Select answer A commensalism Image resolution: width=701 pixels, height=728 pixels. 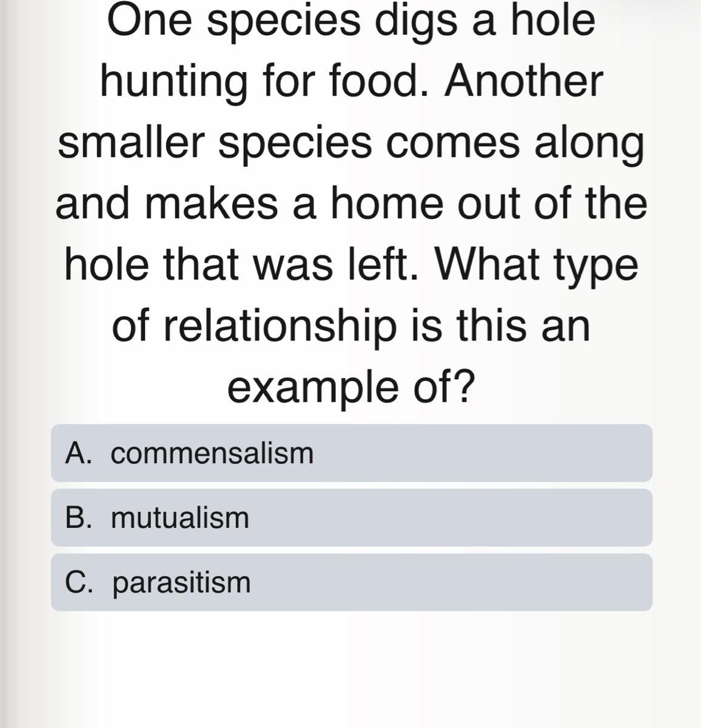click(x=352, y=453)
